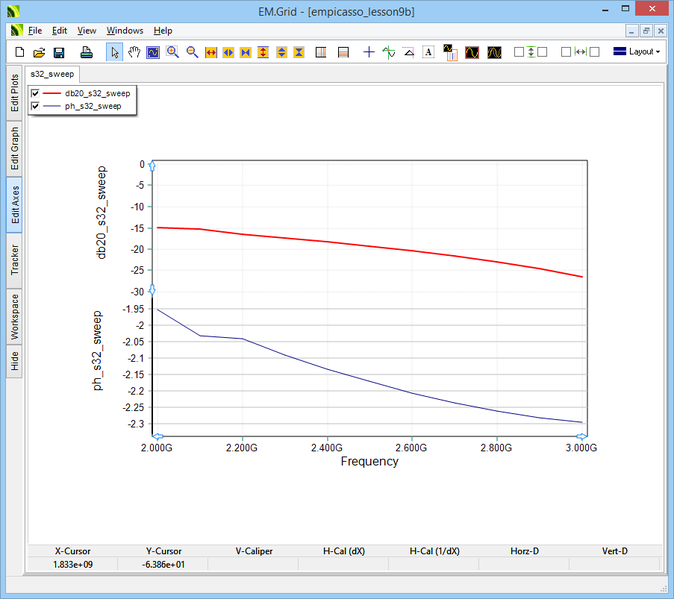Open the Windows menu
This screenshot has height=599, width=674.
point(125,31)
